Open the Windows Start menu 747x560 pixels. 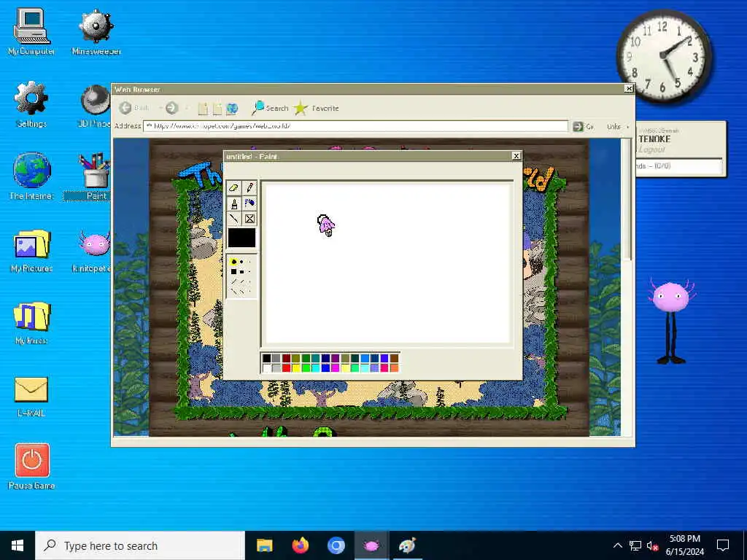click(18, 545)
